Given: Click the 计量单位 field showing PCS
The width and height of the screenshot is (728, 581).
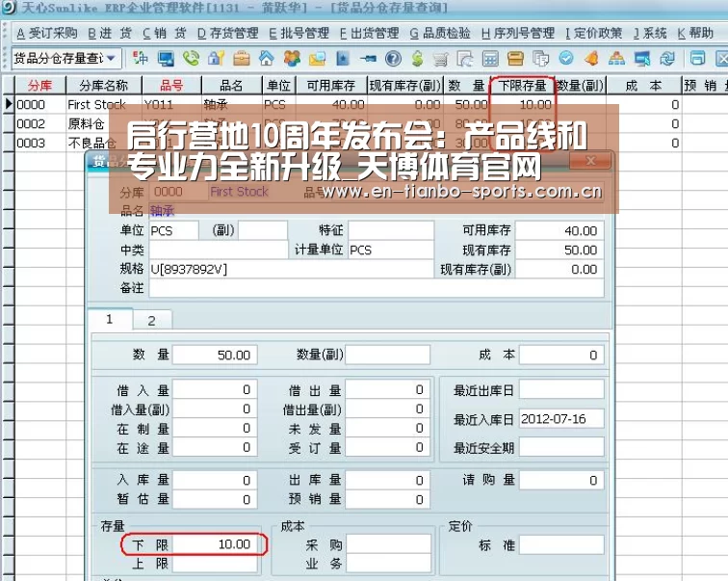Looking at the screenshot, I should (391, 250).
